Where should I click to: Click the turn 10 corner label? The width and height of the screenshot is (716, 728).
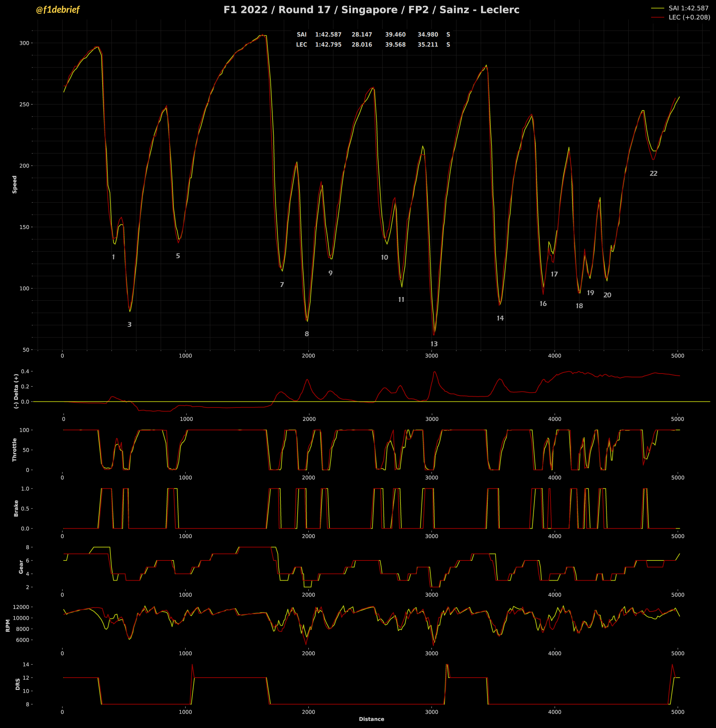pyautogui.click(x=384, y=257)
